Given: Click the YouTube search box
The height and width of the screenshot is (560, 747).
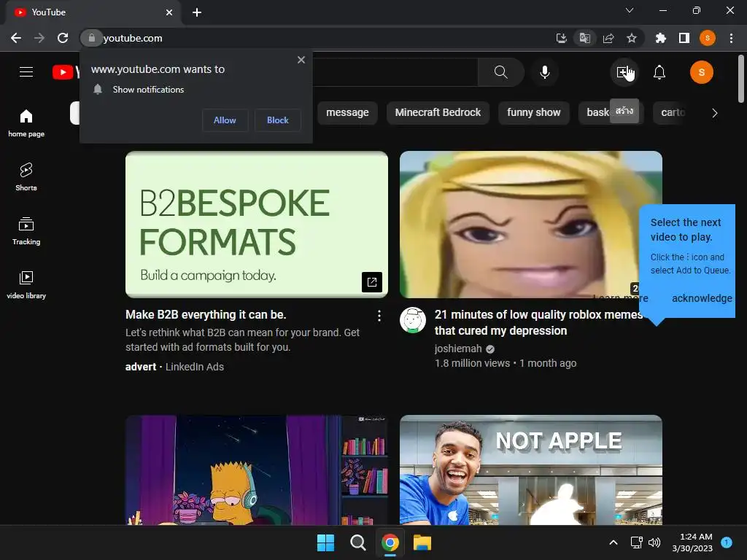Looking at the screenshot, I should pos(395,72).
